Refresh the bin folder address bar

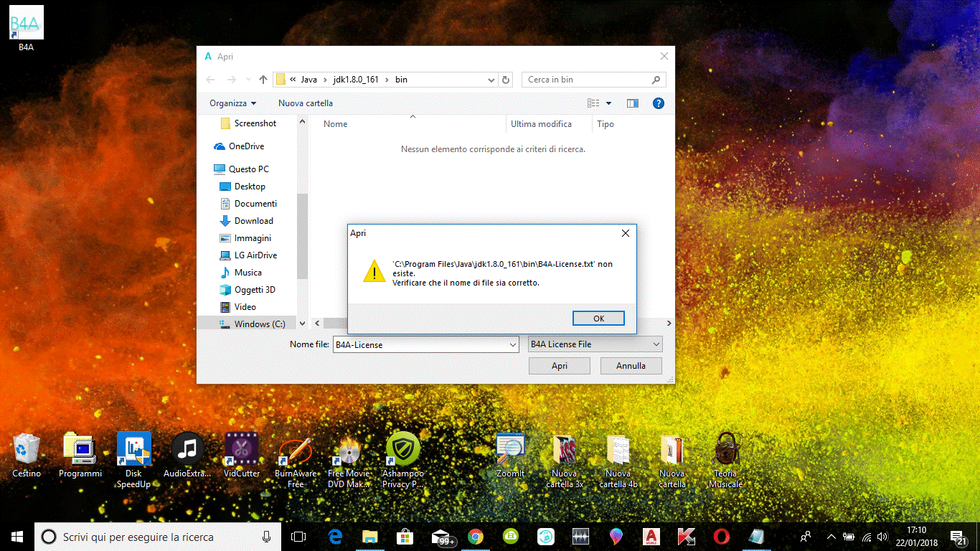(506, 80)
